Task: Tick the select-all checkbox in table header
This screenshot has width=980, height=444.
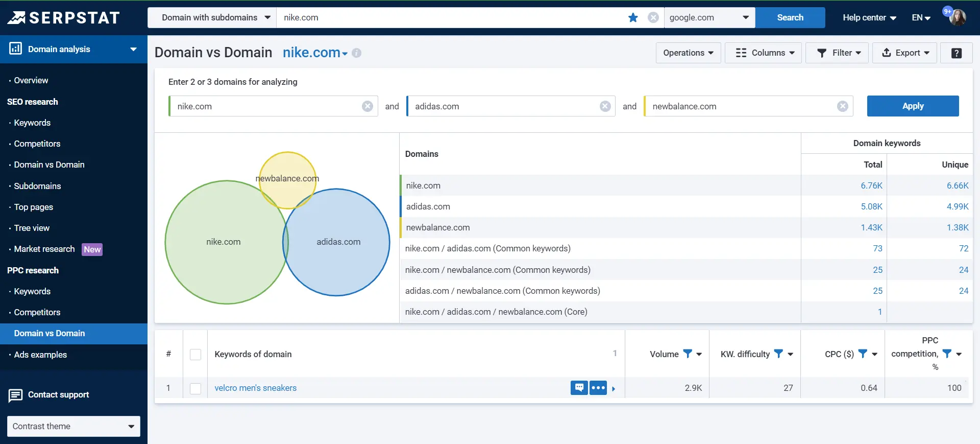Action: pyautogui.click(x=195, y=354)
